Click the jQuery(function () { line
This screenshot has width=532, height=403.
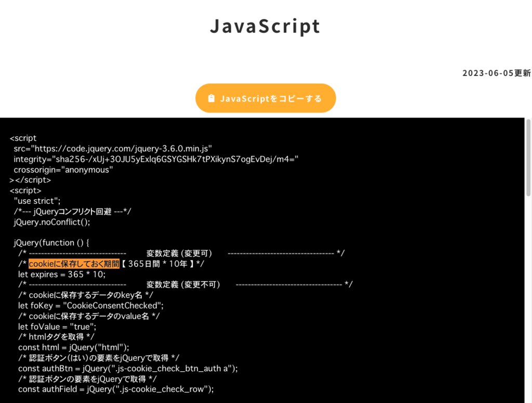click(x=52, y=242)
